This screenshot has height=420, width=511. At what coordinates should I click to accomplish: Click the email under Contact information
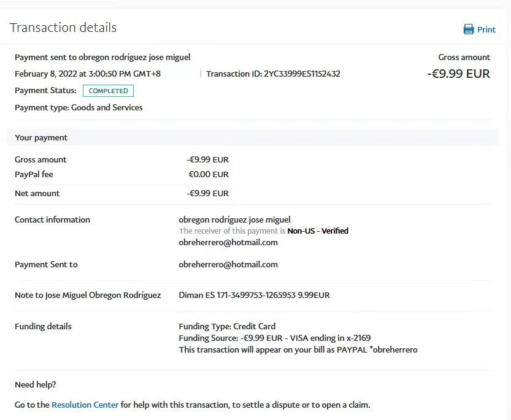[228, 242]
